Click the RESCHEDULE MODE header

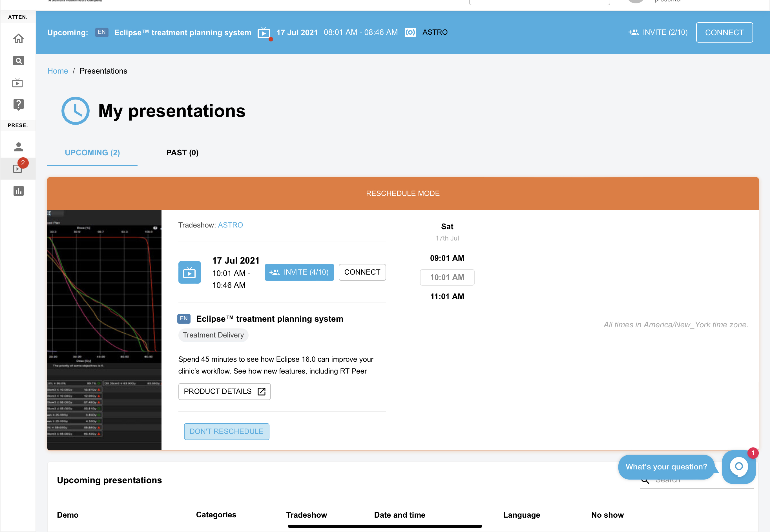(x=403, y=194)
